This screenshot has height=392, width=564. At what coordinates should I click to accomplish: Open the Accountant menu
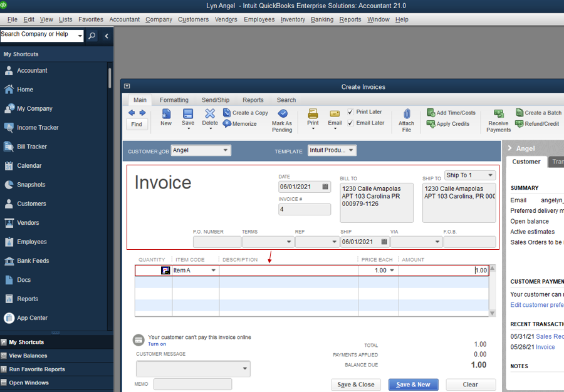click(x=125, y=19)
